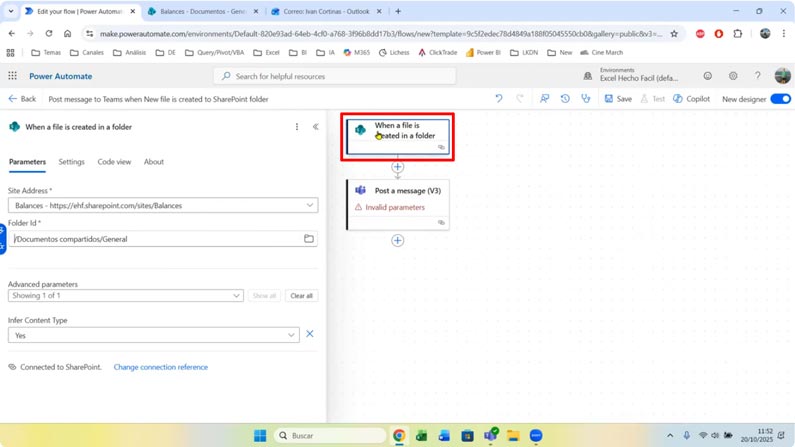Add a new step below Post a message
The height and width of the screenshot is (447, 795).
tap(398, 240)
